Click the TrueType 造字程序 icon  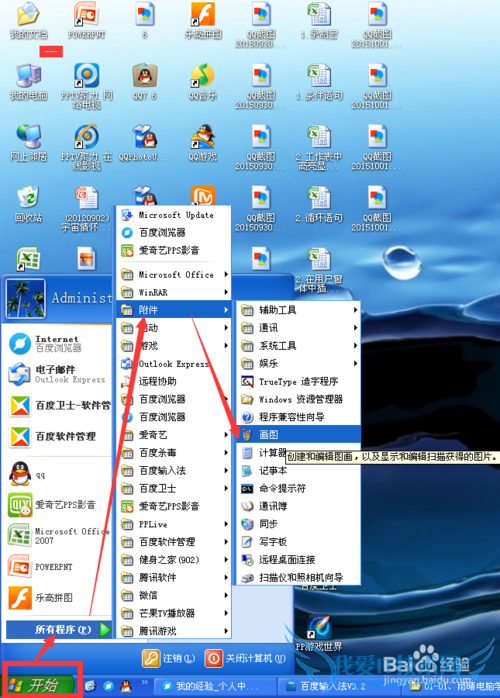pos(247,381)
